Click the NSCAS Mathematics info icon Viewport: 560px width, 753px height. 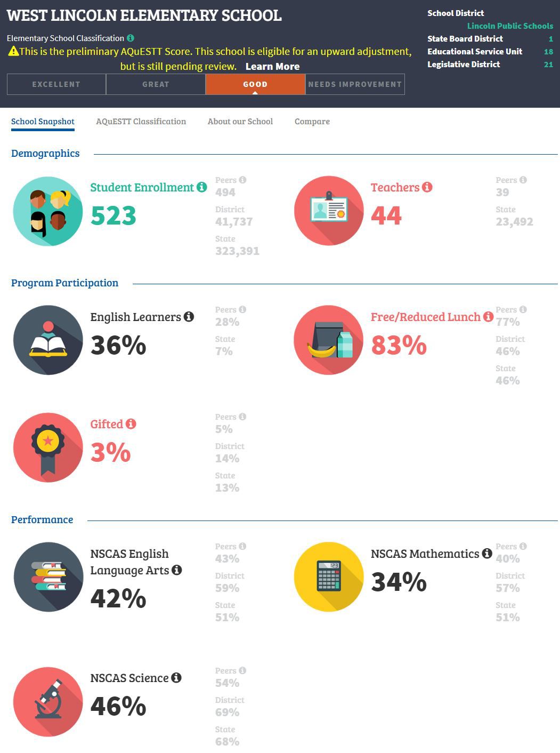point(487,554)
